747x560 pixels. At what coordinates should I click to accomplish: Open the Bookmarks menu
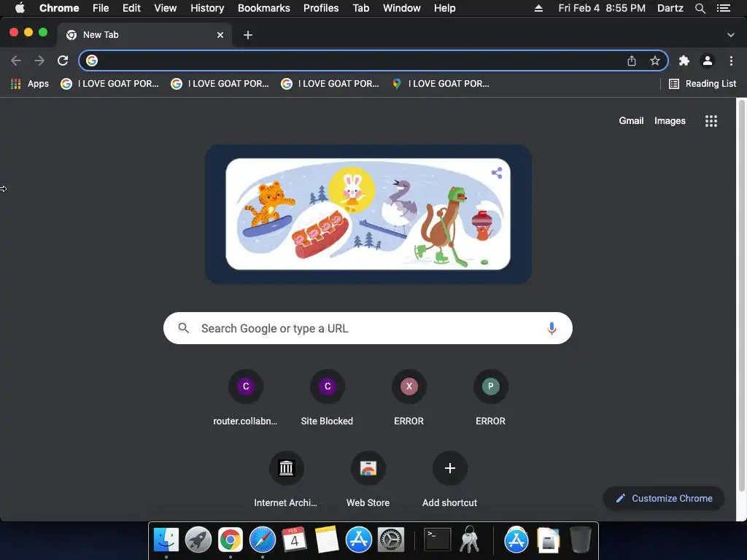point(264,8)
